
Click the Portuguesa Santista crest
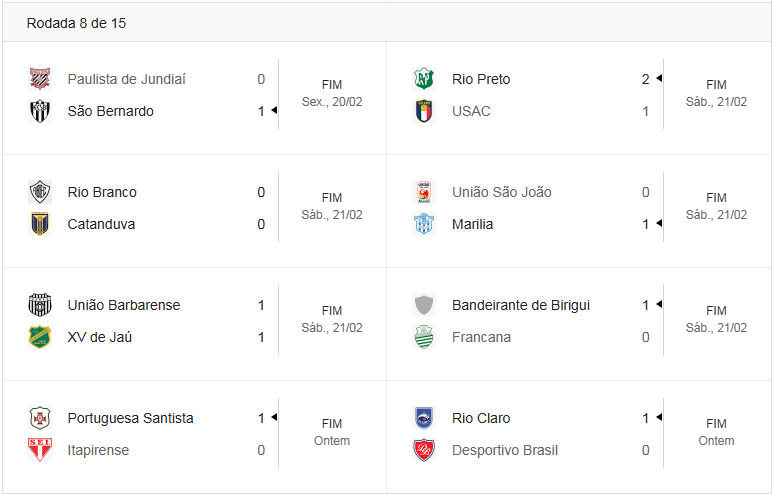point(40,418)
